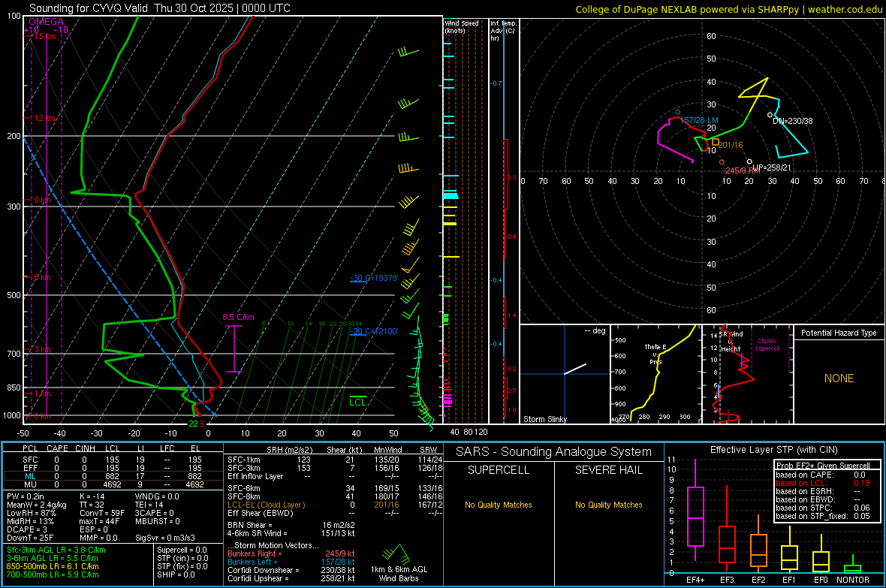Click the College of DuPage NEXLAB credit text
886x588 pixels.
(x=729, y=9)
